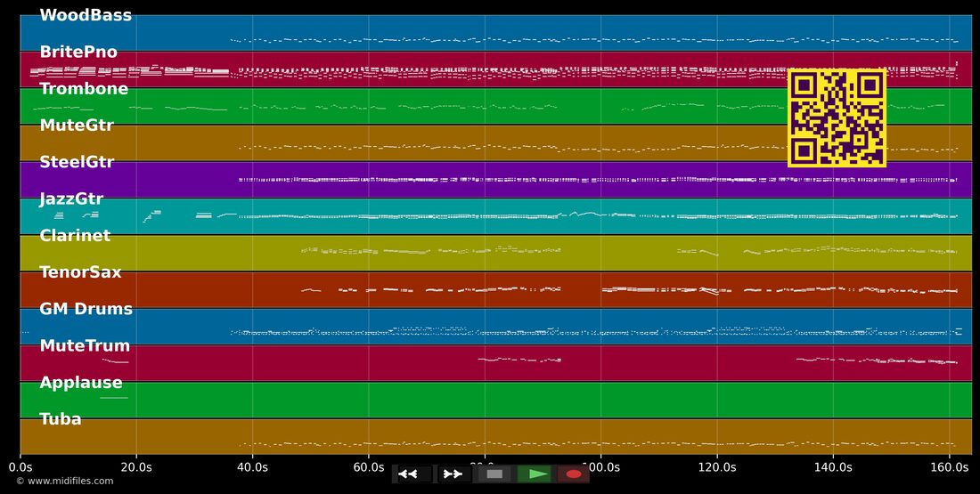Select the GM Drums track label

(x=86, y=309)
